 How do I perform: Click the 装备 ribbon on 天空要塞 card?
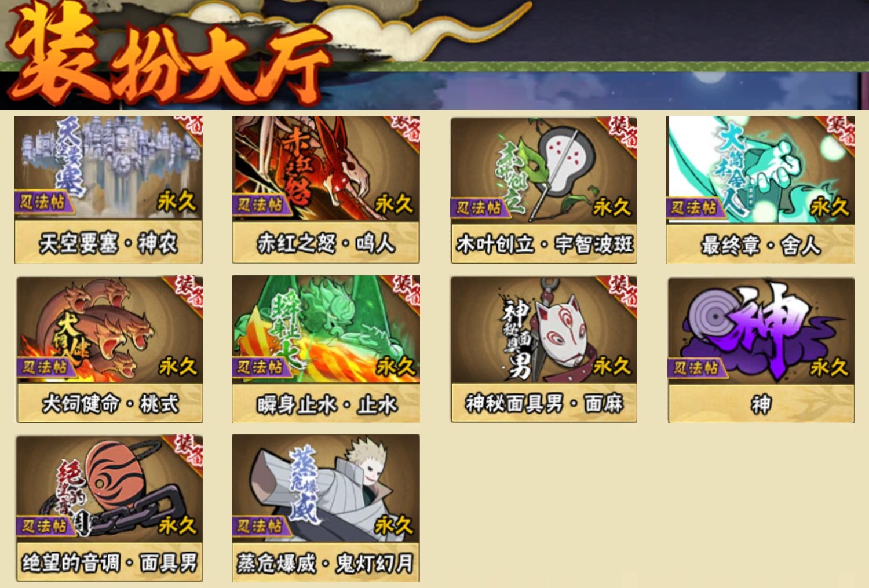click(189, 125)
